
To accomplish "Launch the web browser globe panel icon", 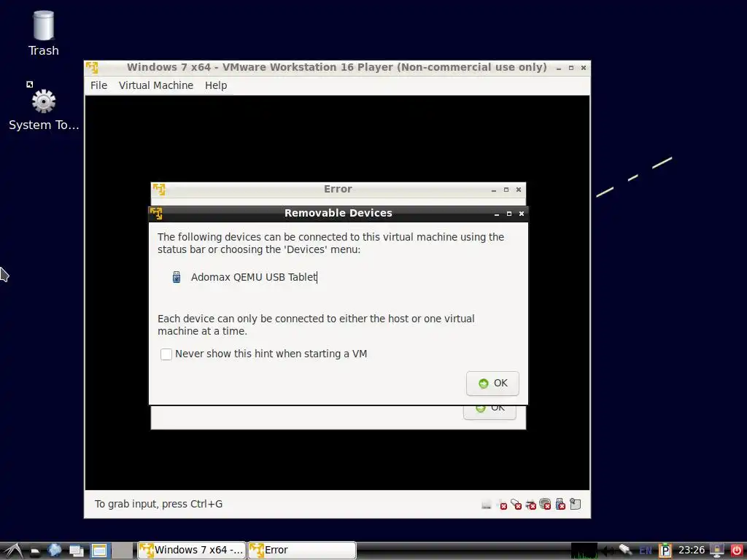I will pos(54,551).
